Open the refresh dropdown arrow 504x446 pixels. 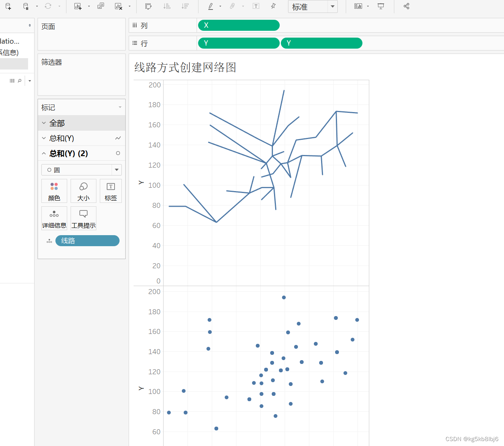59,6
